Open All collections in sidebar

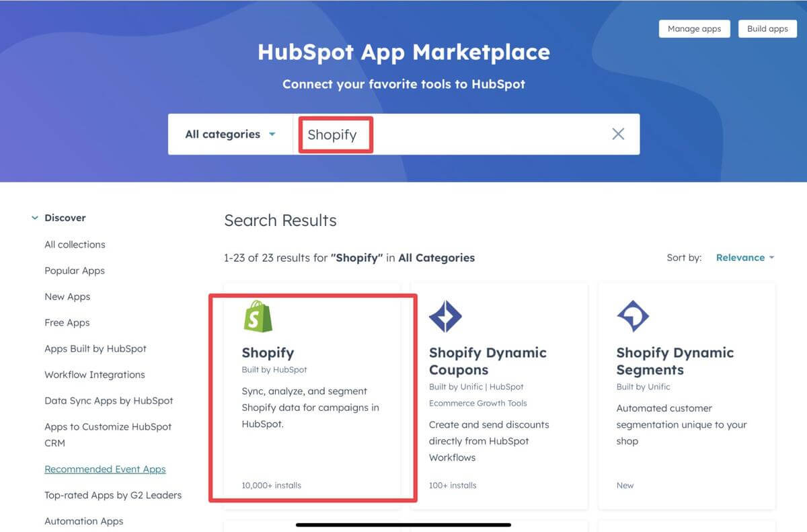click(x=75, y=244)
